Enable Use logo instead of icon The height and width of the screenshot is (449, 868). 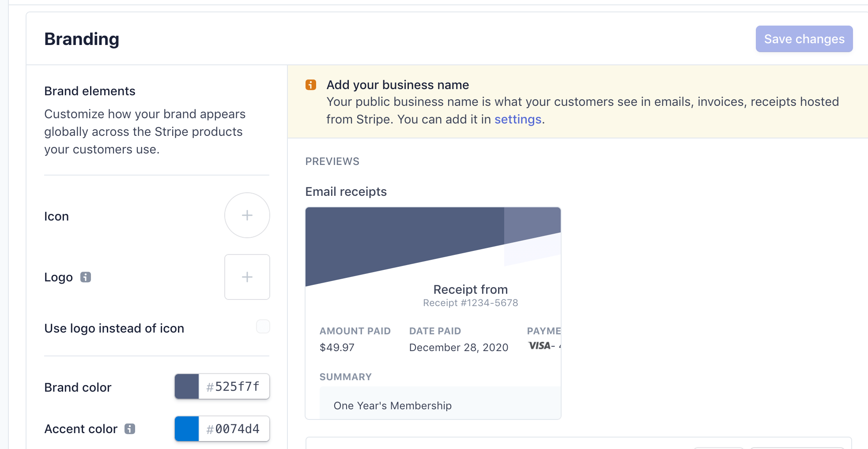point(263,326)
